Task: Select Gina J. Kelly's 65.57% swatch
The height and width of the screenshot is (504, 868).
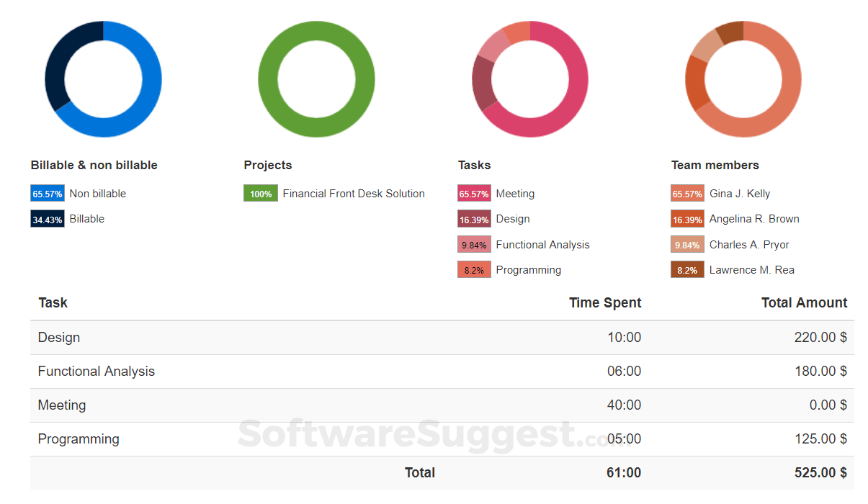Action: 687,194
